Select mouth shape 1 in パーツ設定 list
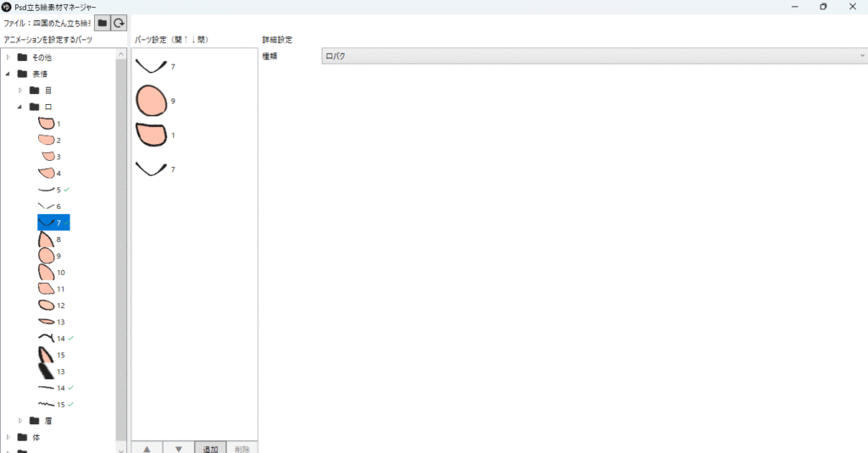Viewport: 868px width, 453px height. (x=153, y=135)
